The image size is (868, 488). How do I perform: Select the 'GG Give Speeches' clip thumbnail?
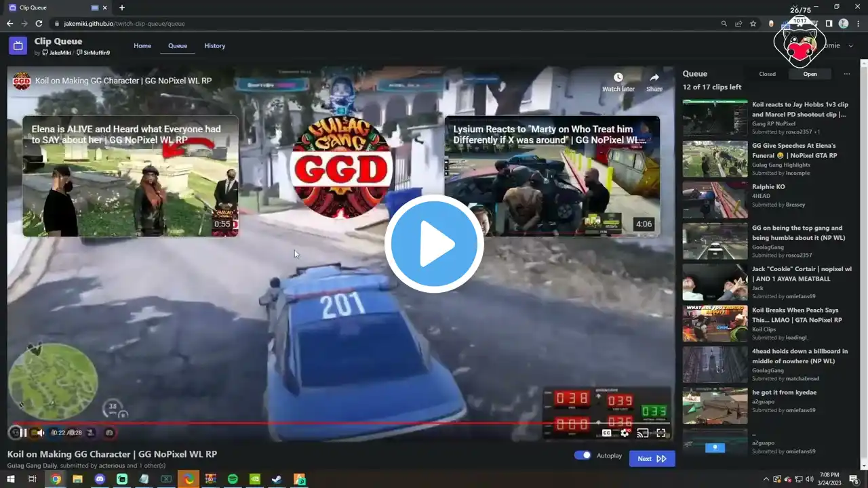(715, 159)
